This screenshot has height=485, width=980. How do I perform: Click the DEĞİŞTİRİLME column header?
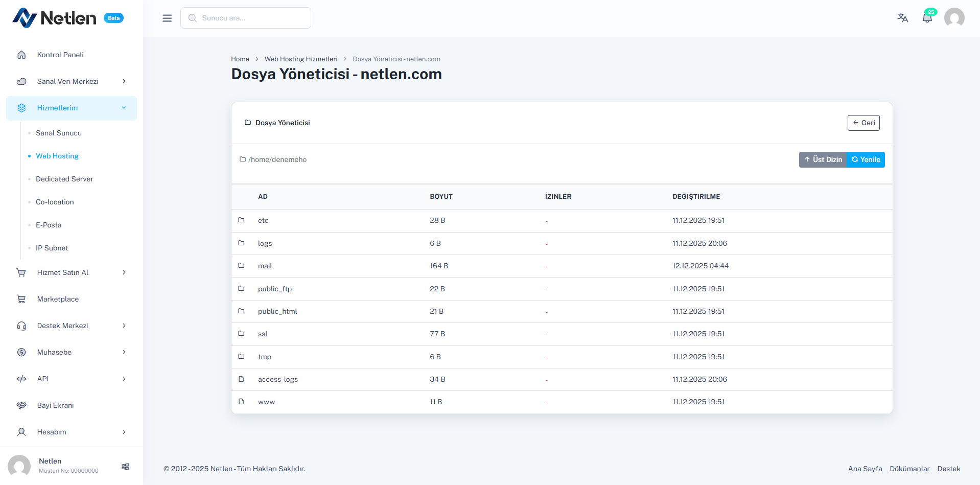coord(696,196)
